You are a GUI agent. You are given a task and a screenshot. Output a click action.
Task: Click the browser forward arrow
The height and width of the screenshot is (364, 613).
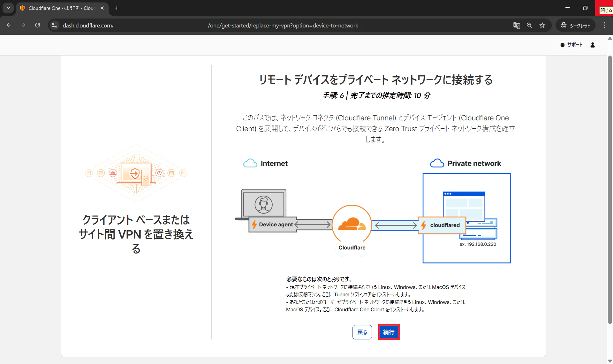23,25
